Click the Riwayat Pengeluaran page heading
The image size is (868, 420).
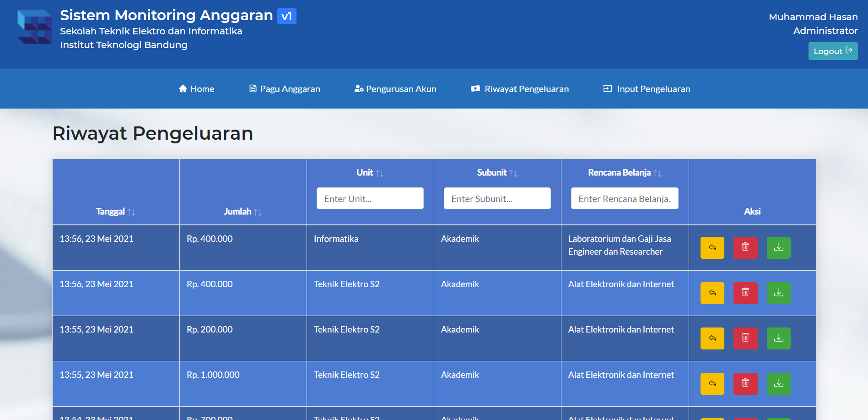point(153,133)
